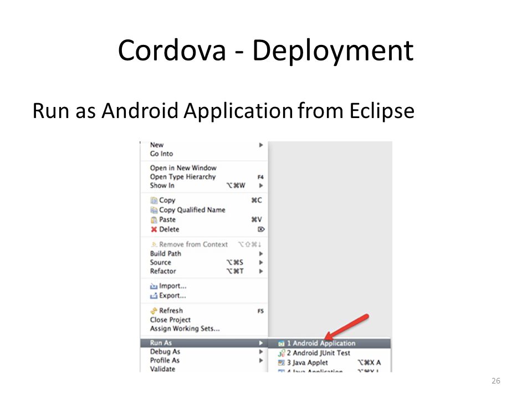The image size is (532, 399).
Task: Click the Source entry label
Action: (x=161, y=263)
